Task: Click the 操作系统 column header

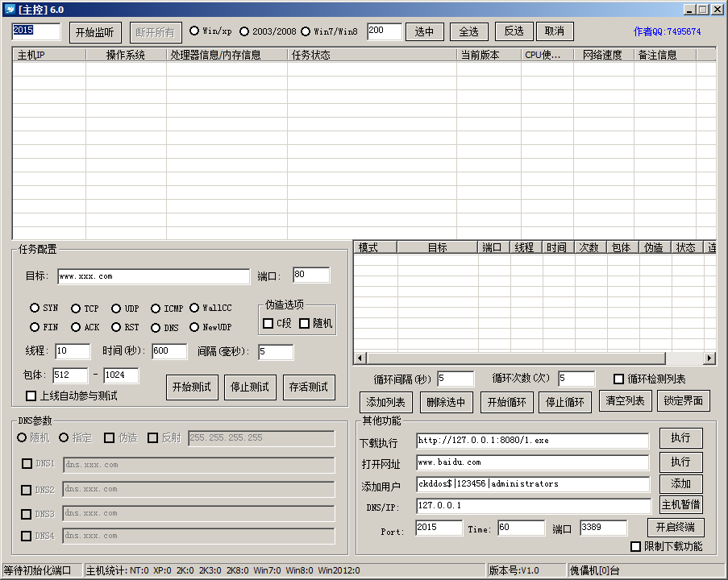Action: click(x=125, y=56)
